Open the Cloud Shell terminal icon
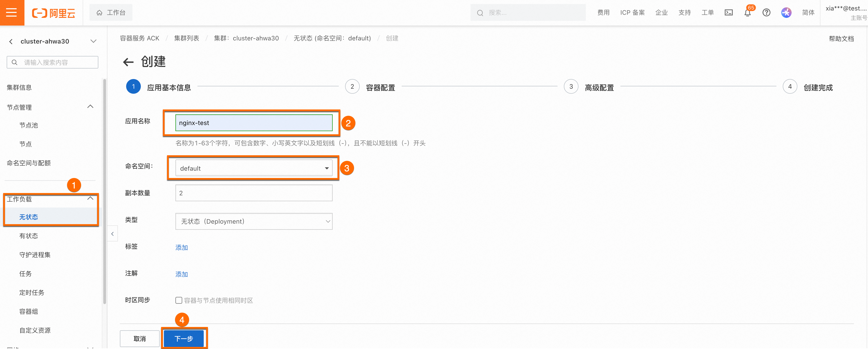868x349 pixels. [x=729, y=12]
